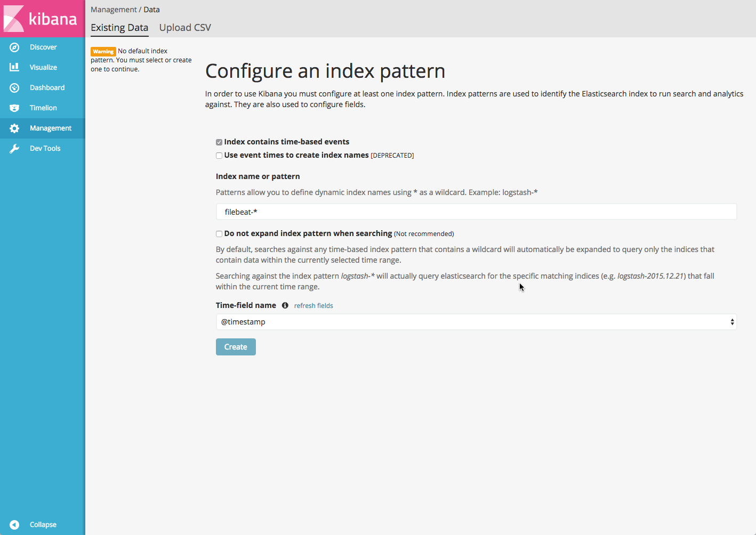This screenshot has height=535, width=756.
Task: Check Do not expand index pattern when searching
Action: pos(219,234)
